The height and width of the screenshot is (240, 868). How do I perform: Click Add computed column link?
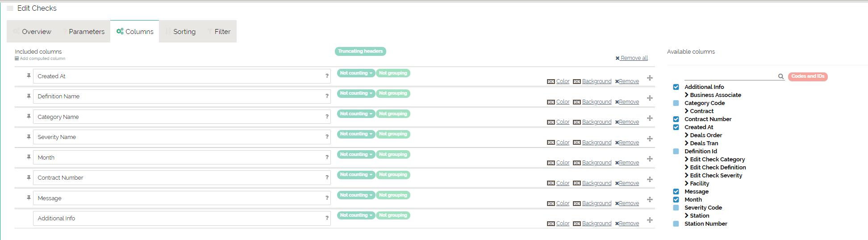[42, 59]
